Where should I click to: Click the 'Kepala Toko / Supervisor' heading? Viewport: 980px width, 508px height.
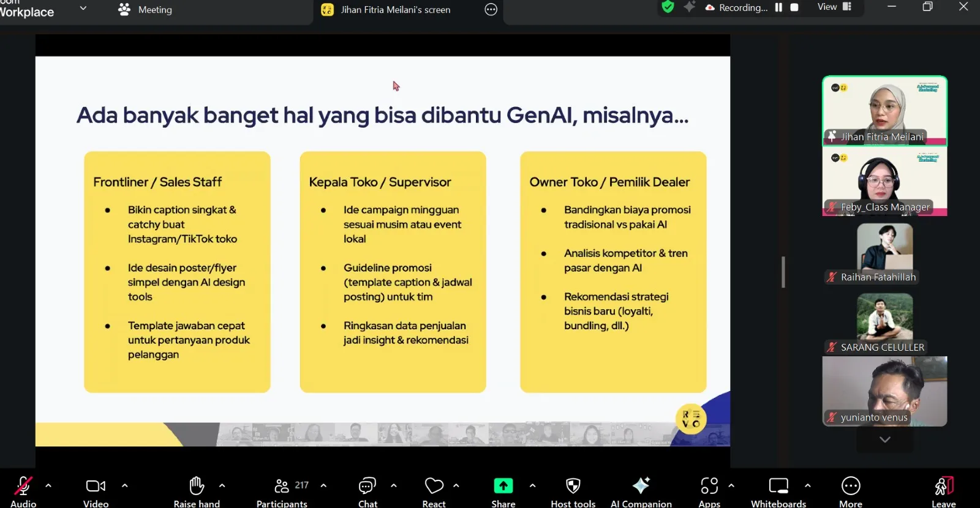[x=380, y=182]
